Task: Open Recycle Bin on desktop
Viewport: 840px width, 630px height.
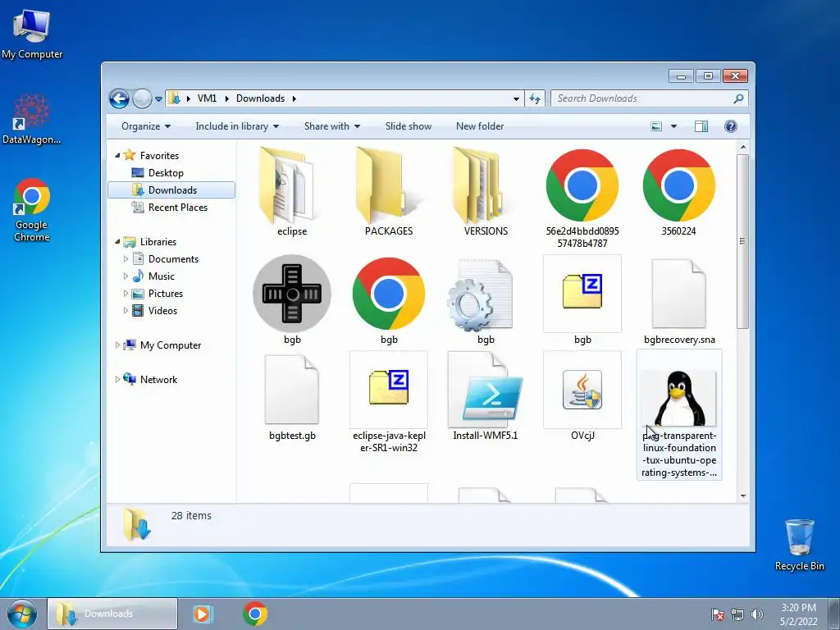Action: 799,545
